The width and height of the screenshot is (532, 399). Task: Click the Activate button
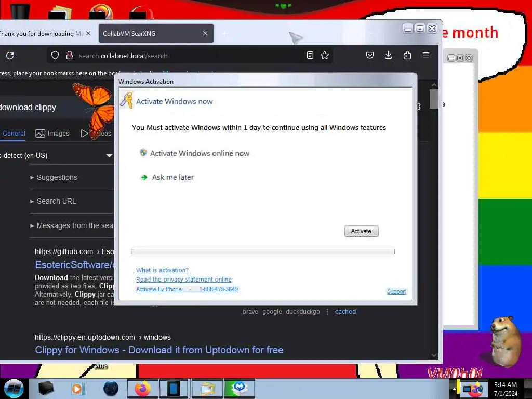point(362,231)
